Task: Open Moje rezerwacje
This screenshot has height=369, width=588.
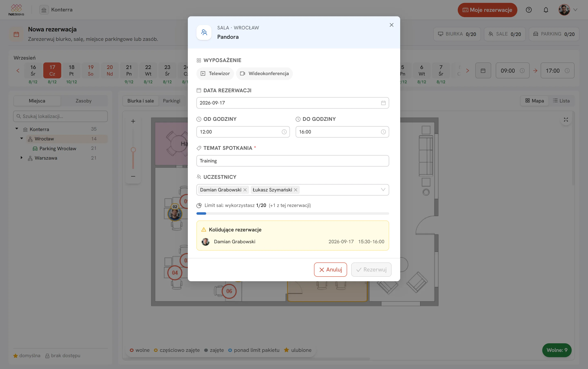Action: pos(487,10)
